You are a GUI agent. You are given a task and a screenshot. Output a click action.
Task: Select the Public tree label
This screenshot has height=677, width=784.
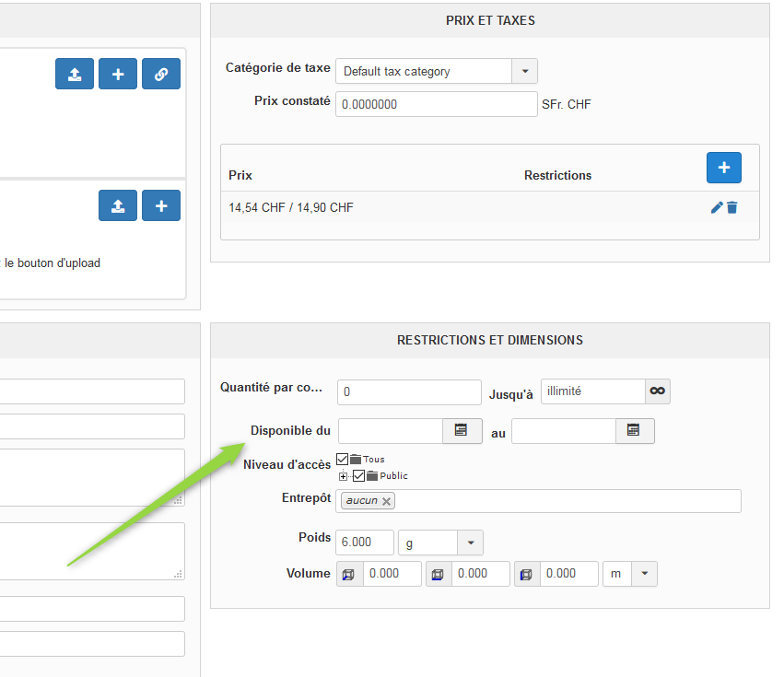393,476
